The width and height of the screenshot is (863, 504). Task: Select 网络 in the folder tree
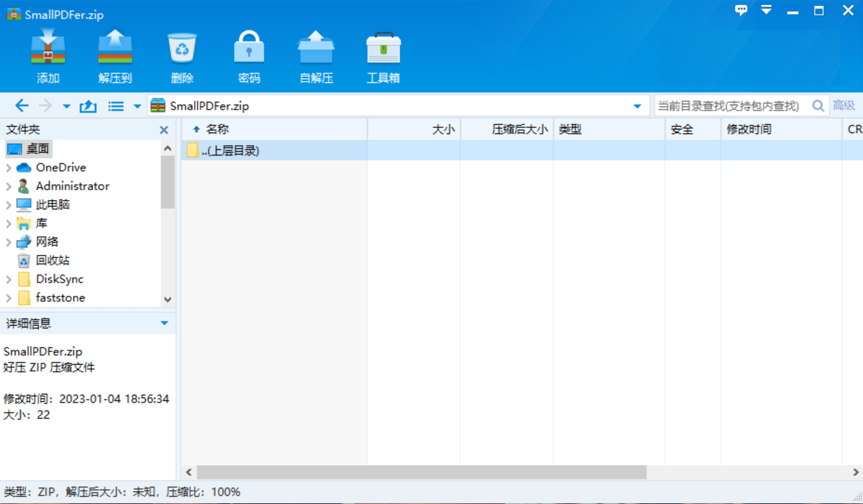click(47, 242)
